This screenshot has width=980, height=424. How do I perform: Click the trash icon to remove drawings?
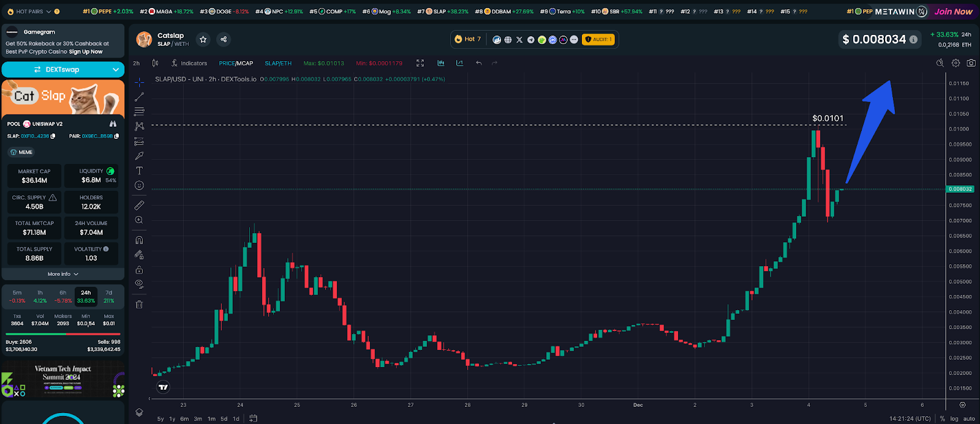[x=139, y=304]
